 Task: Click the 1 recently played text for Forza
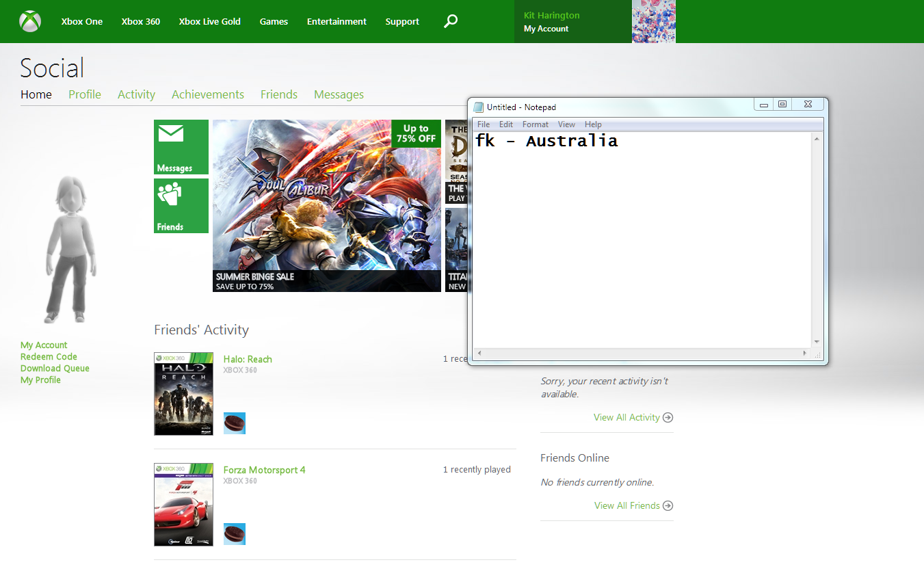click(477, 470)
